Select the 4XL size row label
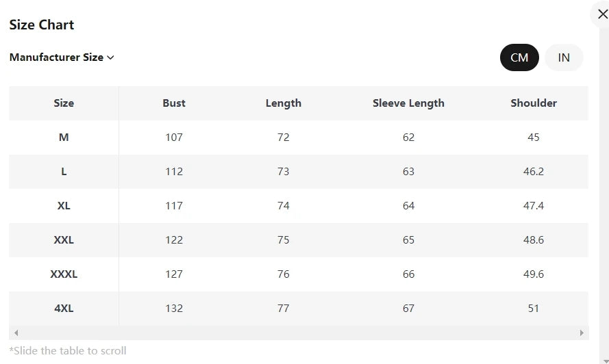 (x=64, y=308)
